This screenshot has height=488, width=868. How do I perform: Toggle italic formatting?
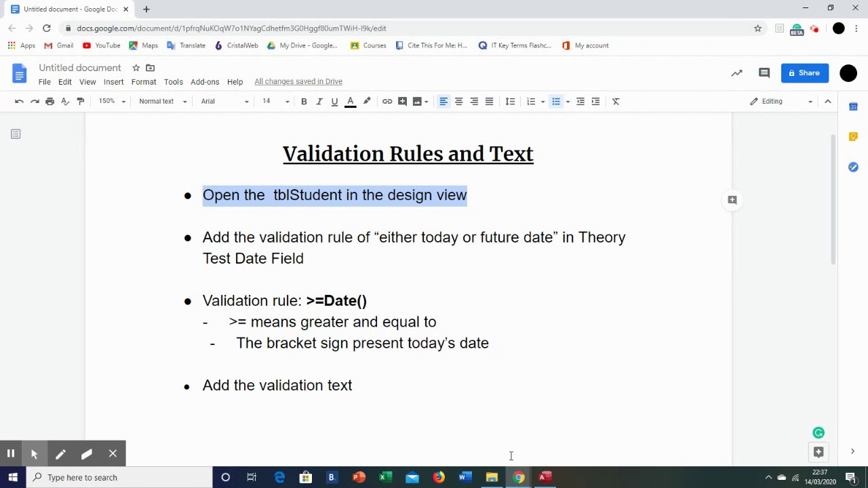(x=319, y=102)
